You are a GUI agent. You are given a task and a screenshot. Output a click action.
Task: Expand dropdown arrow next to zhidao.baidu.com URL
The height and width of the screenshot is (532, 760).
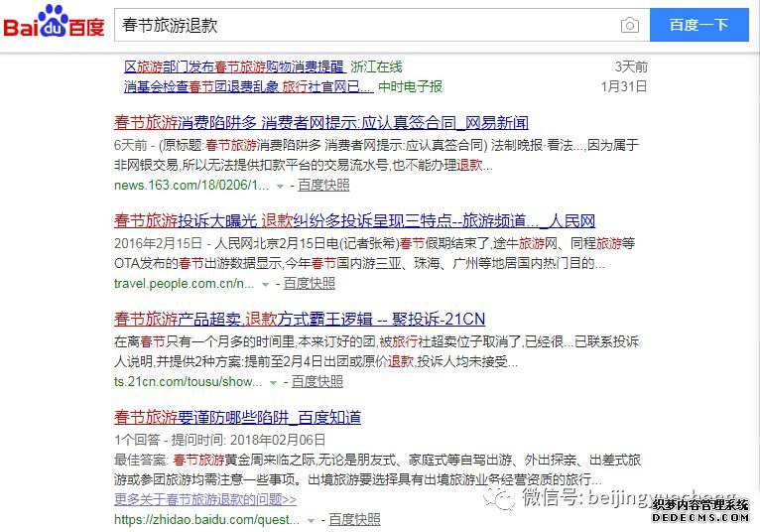311,521
